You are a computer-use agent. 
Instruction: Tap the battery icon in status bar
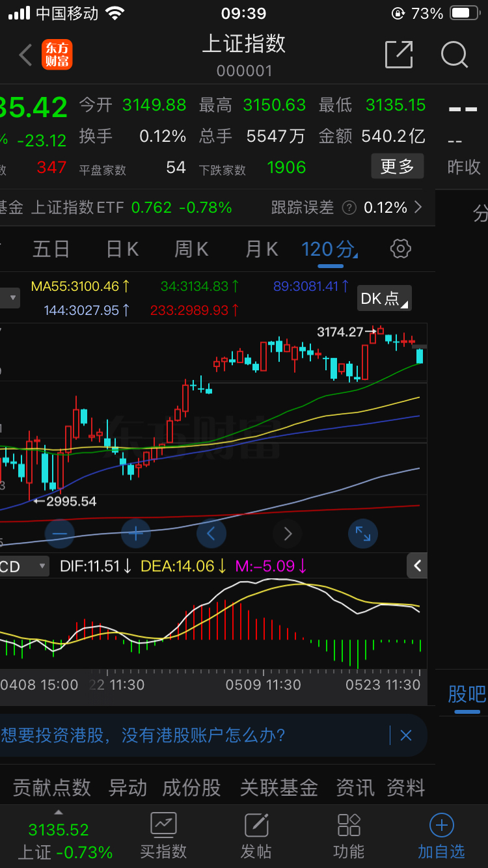click(465, 13)
